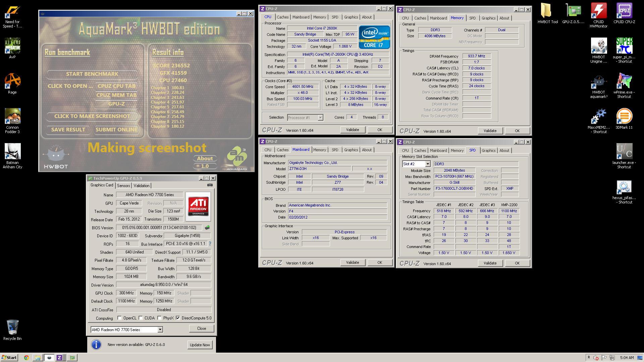Screen dimensions: 644x362
Task: Switch to Validation tab in GPU-Z
Action: coord(142,185)
